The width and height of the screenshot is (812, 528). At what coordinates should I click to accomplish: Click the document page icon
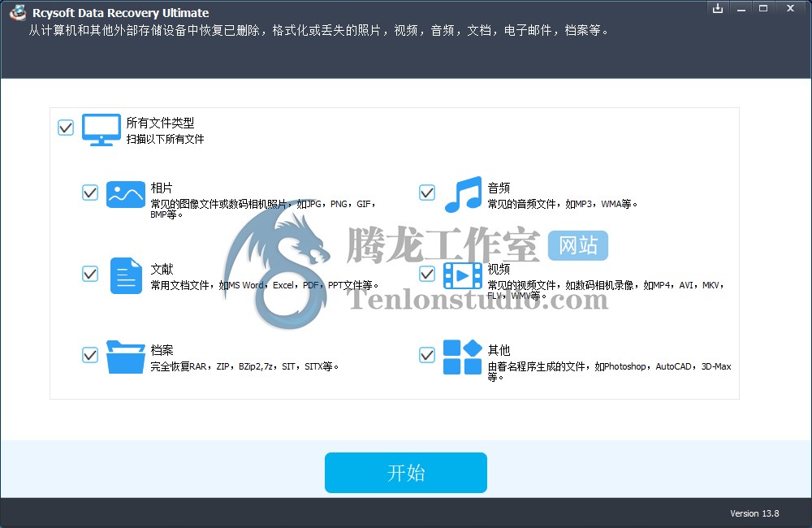point(126,275)
